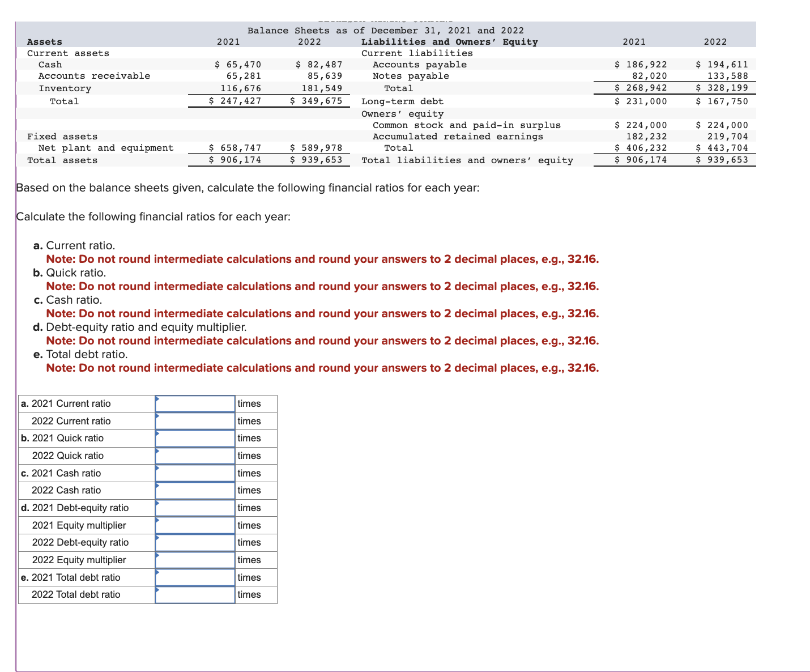Screen dimensions: 810x672
Task: Select the 2021 Inventory value "116,676"
Action: pyautogui.click(x=241, y=88)
